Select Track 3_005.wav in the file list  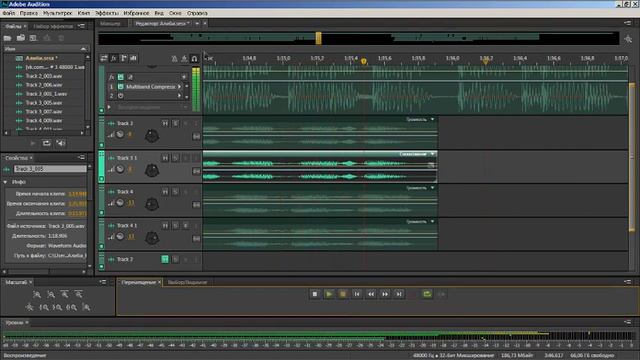(x=44, y=103)
